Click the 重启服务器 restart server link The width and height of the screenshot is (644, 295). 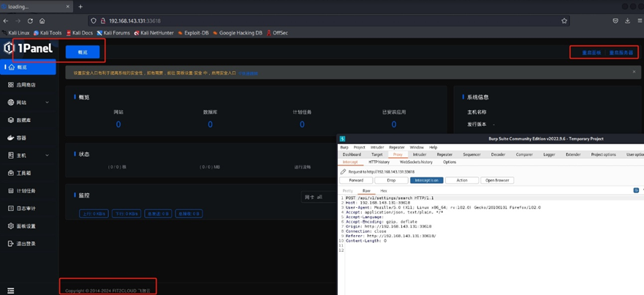click(621, 53)
